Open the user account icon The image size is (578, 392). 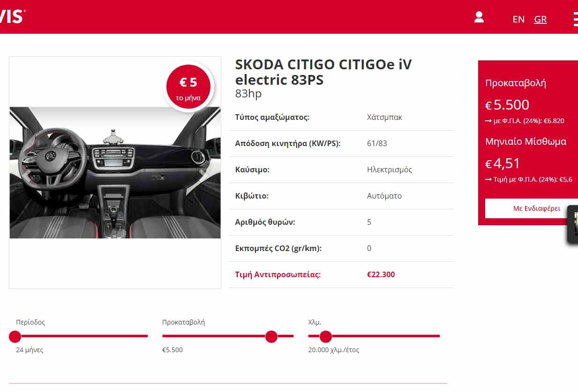point(479,17)
